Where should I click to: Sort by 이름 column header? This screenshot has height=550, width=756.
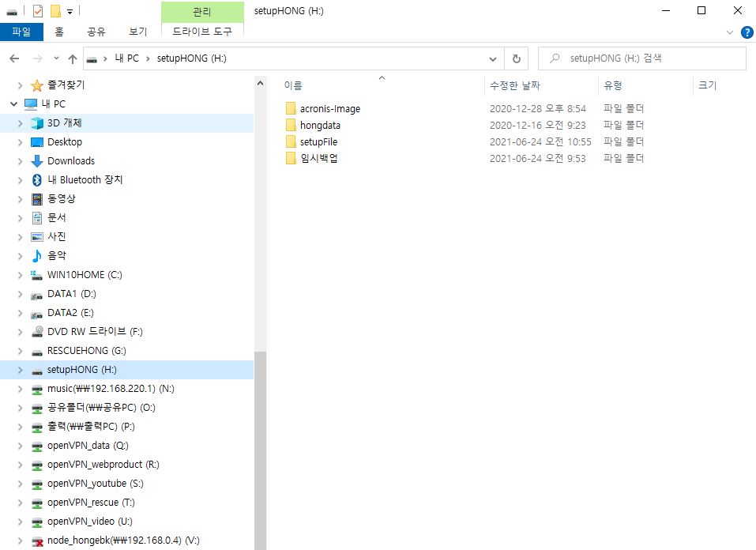click(293, 85)
